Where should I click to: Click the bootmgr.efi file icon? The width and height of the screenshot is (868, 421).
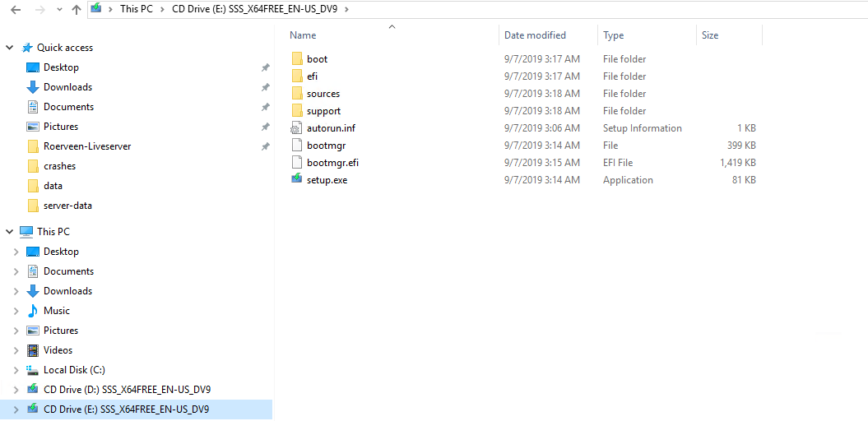click(297, 163)
